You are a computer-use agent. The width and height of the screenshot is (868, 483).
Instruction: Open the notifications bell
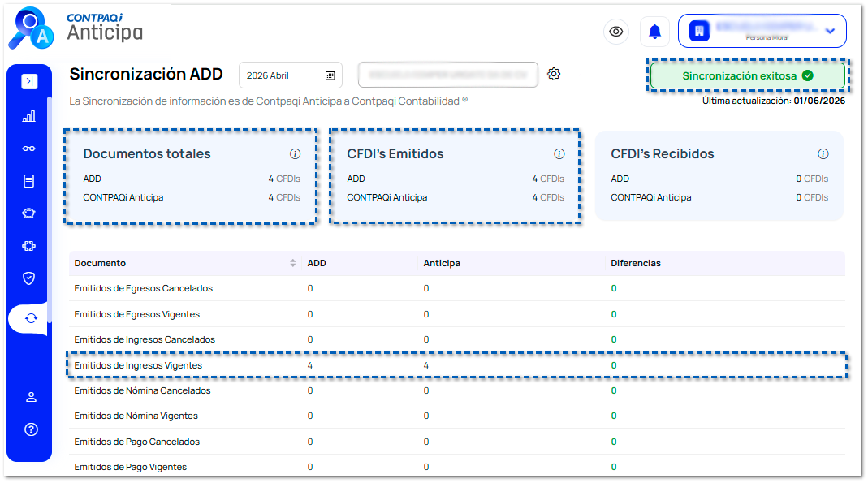655,32
